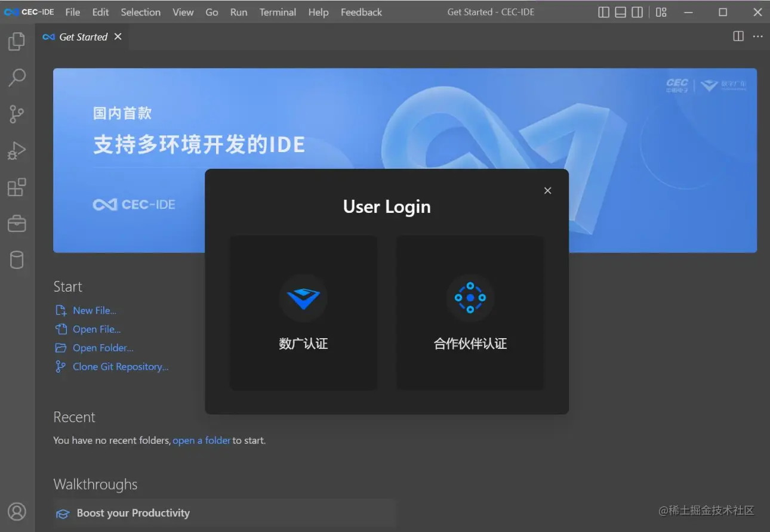Open the Run and Debug icon

point(17,151)
